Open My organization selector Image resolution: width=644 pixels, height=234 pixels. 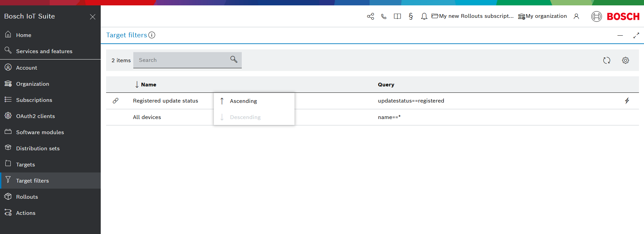pos(543,16)
